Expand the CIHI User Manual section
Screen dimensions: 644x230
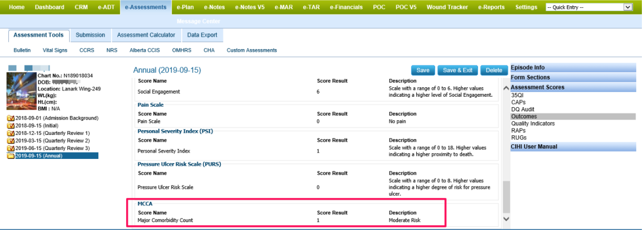(573, 147)
